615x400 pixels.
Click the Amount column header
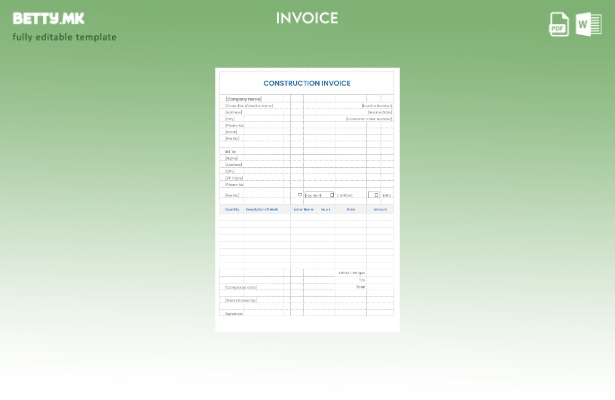380,209
